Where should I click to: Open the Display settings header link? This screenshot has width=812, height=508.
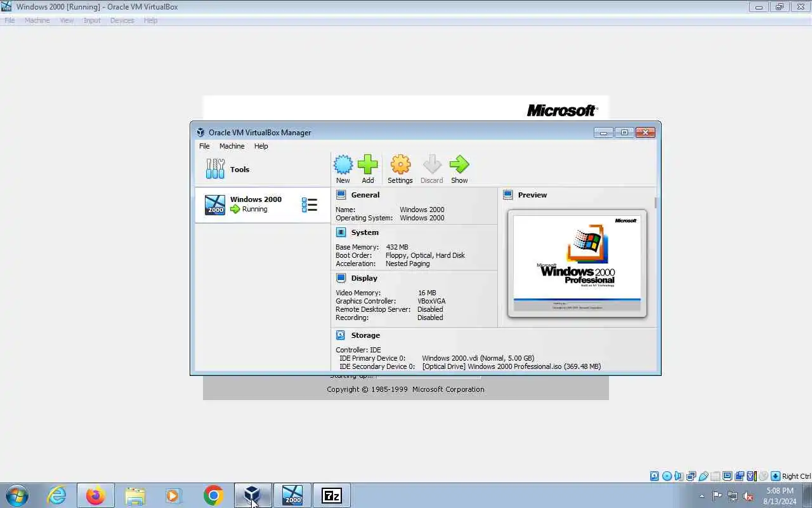pyautogui.click(x=364, y=278)
